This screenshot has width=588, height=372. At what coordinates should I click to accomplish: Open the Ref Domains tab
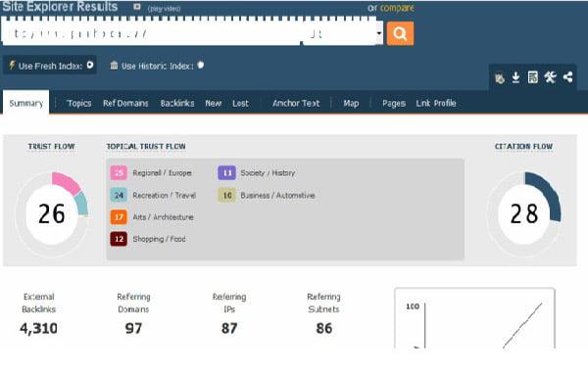pyautogui.click(x=125, y=103)
